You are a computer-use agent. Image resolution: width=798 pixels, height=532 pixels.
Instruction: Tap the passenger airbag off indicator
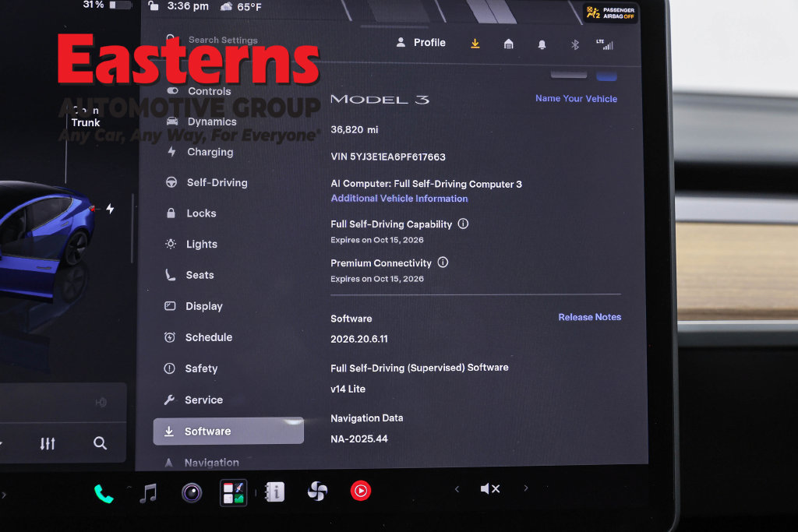point(610,12)
